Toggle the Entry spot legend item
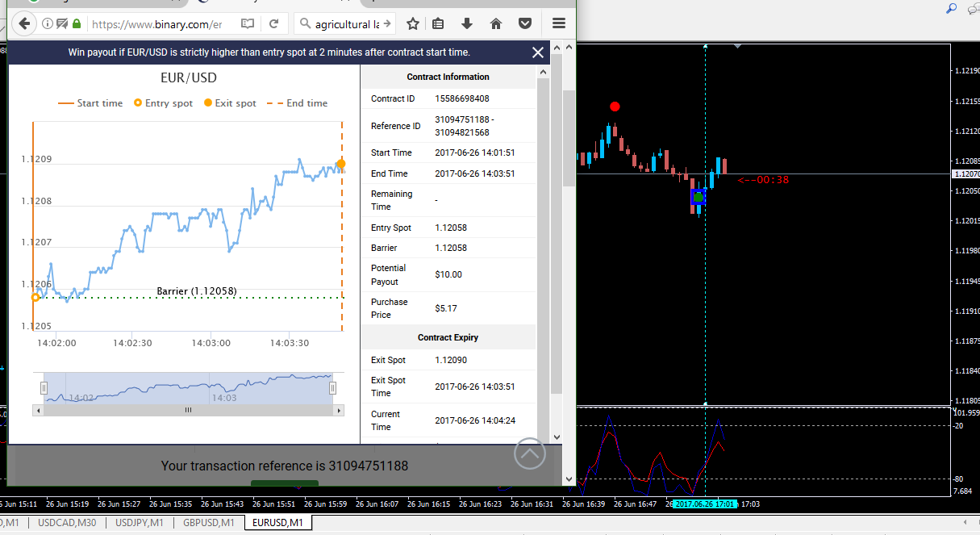 point(163,103)
